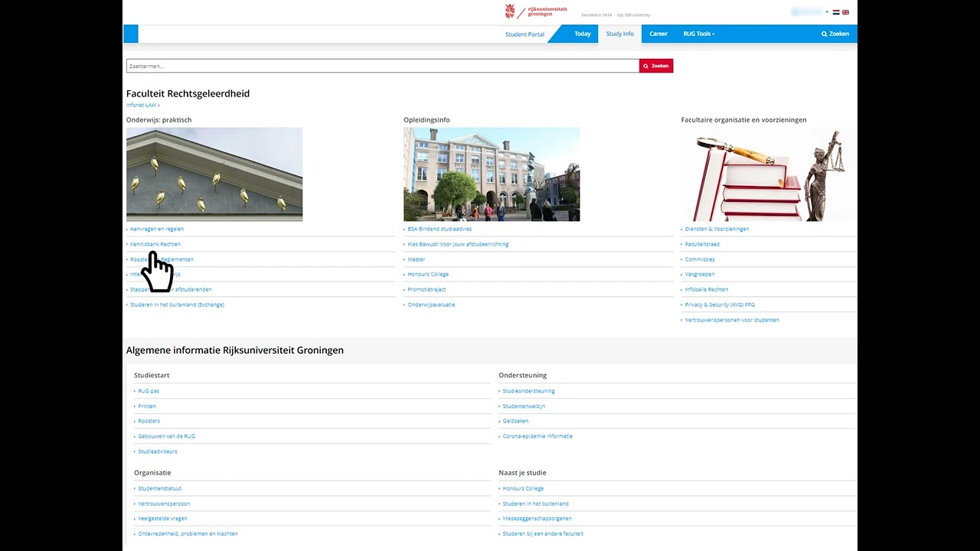Open the Infonet LAW link
Image resolution: width=980 pixels, height=551 pixels.
pyautogui.click(x=143, y=105)
